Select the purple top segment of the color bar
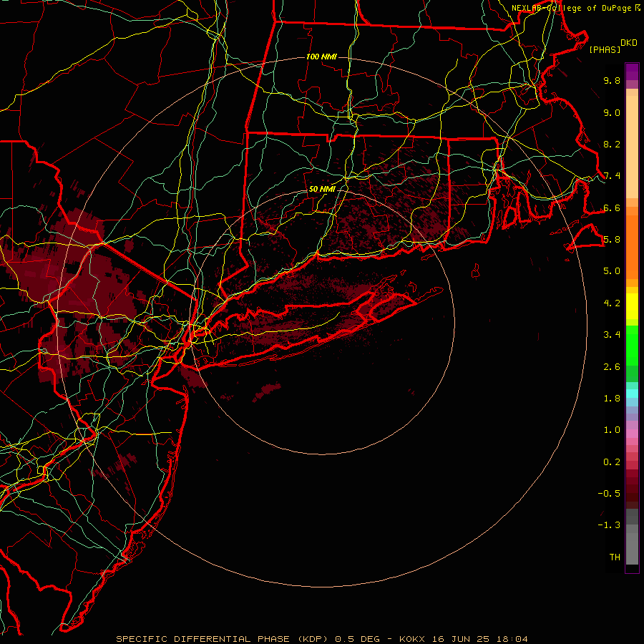The width and height of the screenshot is (644, 644). pyautogui.click(x=632, y=72)
